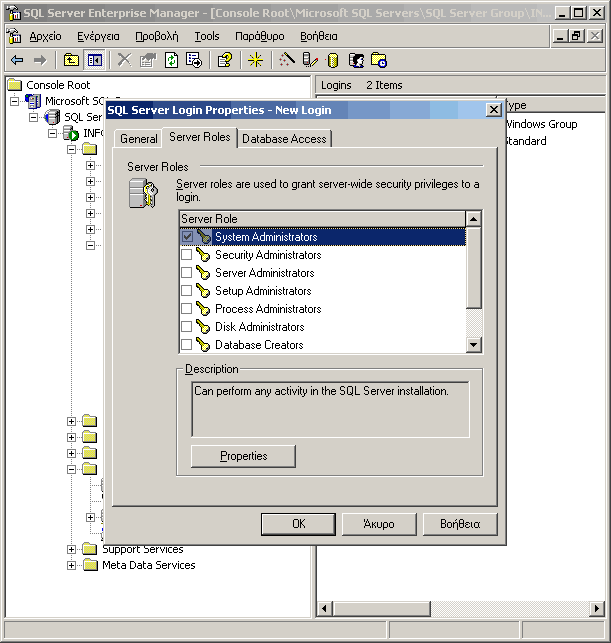Open the Ενέργεια menu
The height and width of the screenshot is (643, 611).
pos(98,36)
